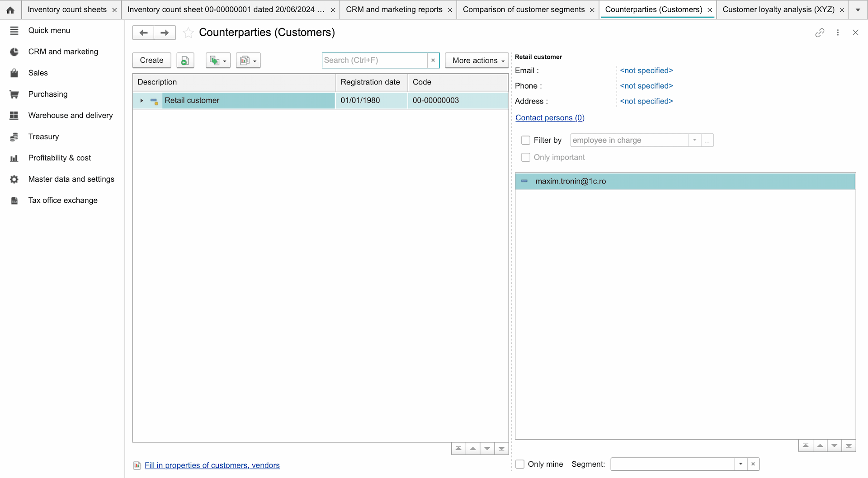Click the Sales shopping bag icon

pos(14,73)
